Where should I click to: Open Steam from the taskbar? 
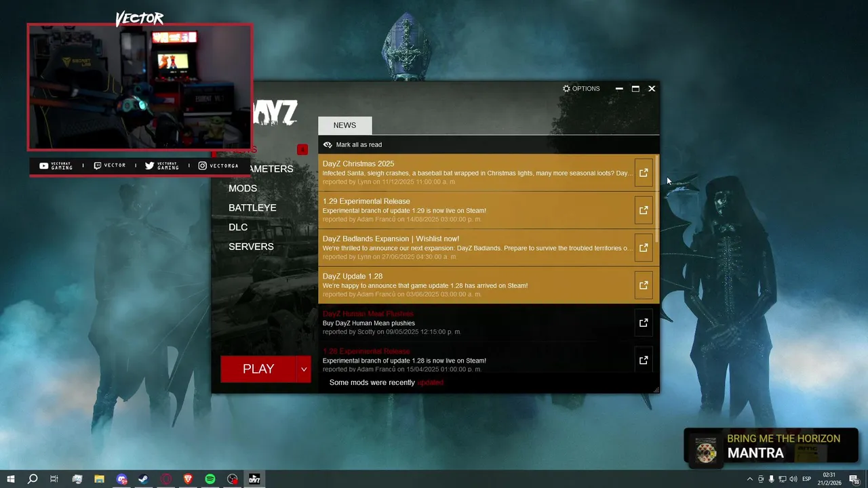click(144, 479)
